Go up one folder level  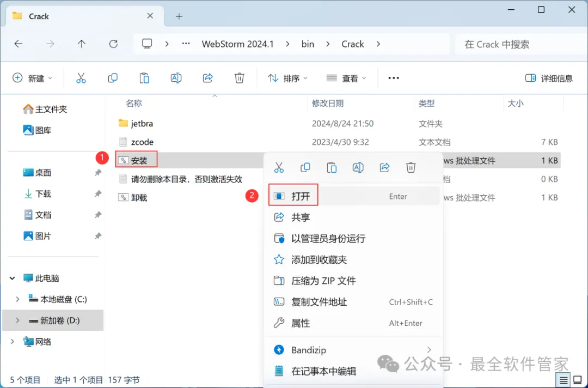[x=81, y=44]
